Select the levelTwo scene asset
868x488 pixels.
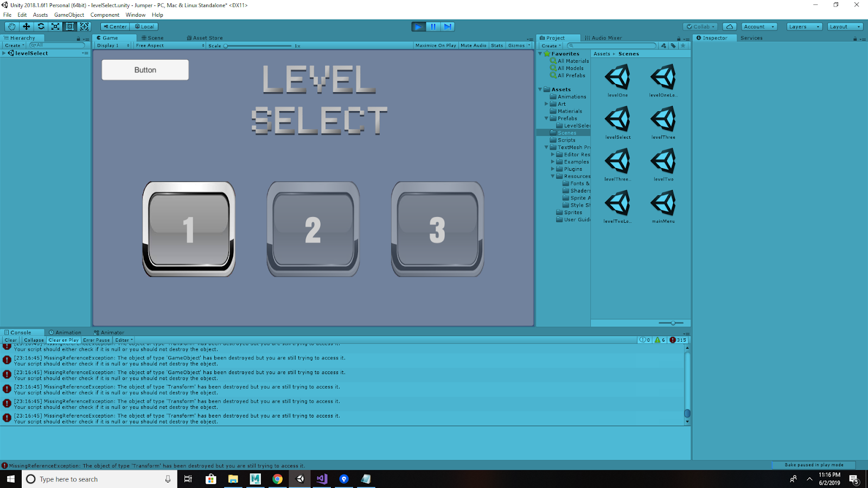tap(663, 165)
